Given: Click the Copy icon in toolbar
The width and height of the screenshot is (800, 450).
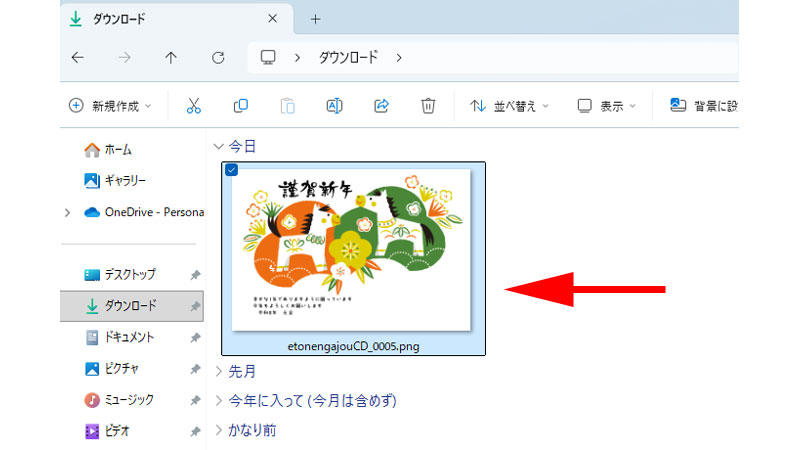Looking at the screenshot, I should [x=240, y=105].
